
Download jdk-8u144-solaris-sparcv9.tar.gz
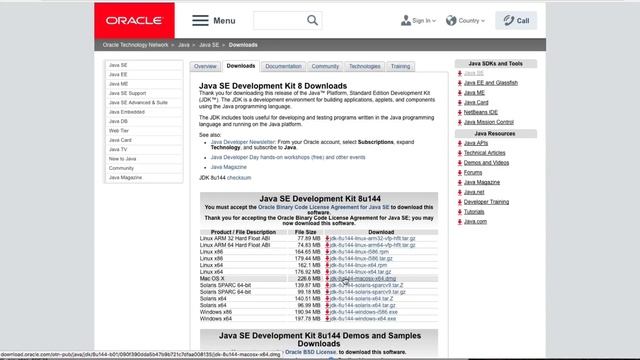368,292
